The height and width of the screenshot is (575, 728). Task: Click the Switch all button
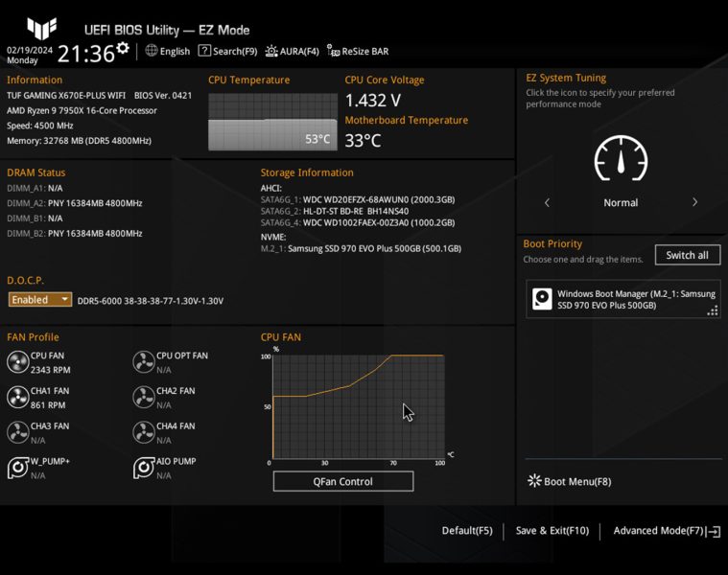pyautogui.click(x=687, y=255)
